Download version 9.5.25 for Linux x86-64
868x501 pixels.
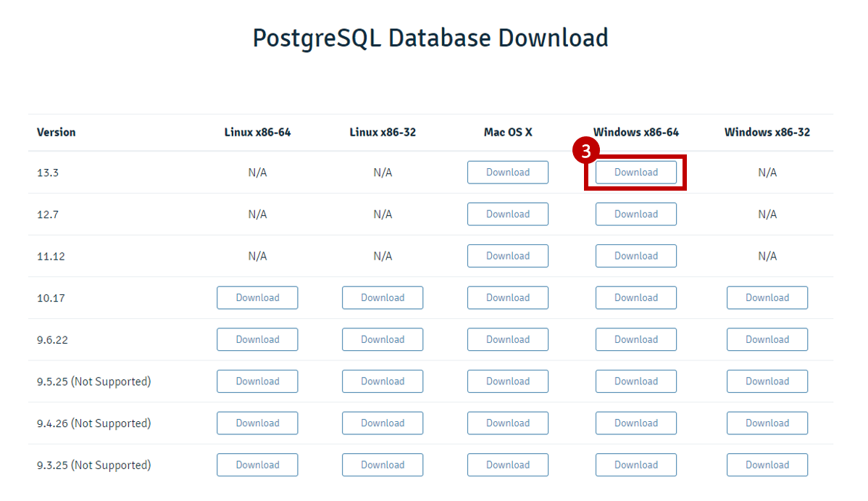[x=257, y=381]
